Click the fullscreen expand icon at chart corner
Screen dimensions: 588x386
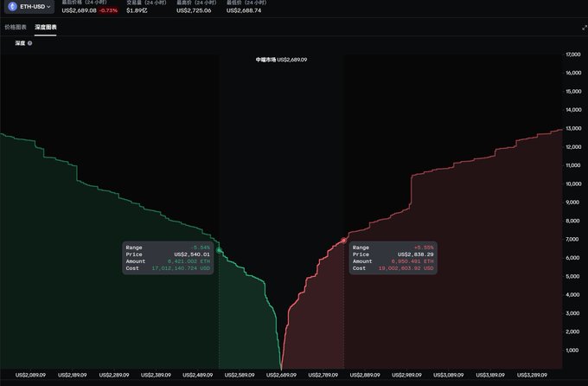[585, 28]
